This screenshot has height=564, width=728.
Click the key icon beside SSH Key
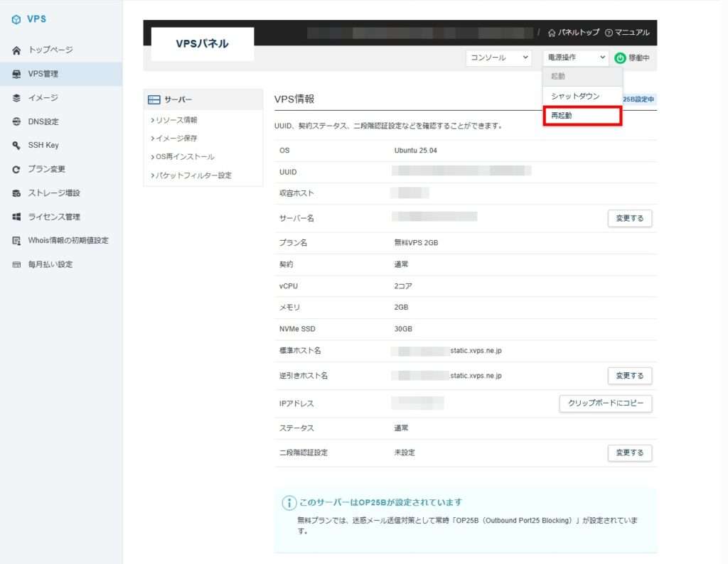tap(16, 146)
